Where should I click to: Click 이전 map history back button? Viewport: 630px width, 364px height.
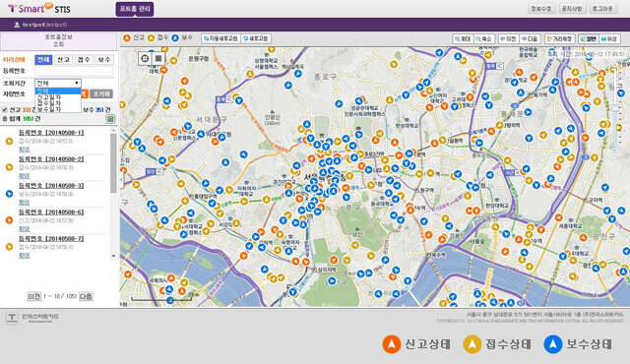(x=508, y=39)
